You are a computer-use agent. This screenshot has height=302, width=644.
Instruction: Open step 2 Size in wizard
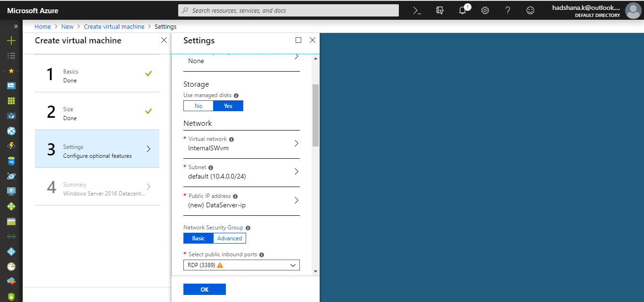pos(97,111)
